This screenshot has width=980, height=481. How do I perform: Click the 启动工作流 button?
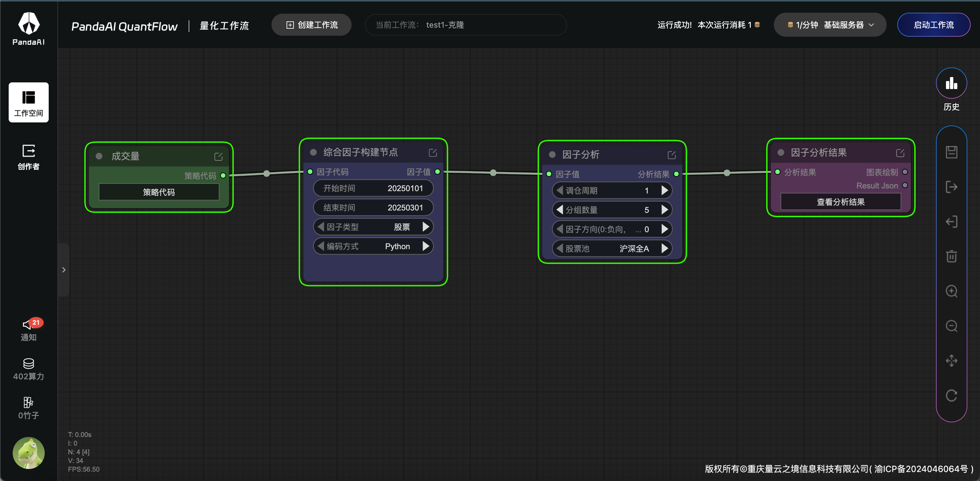(934, 25)
